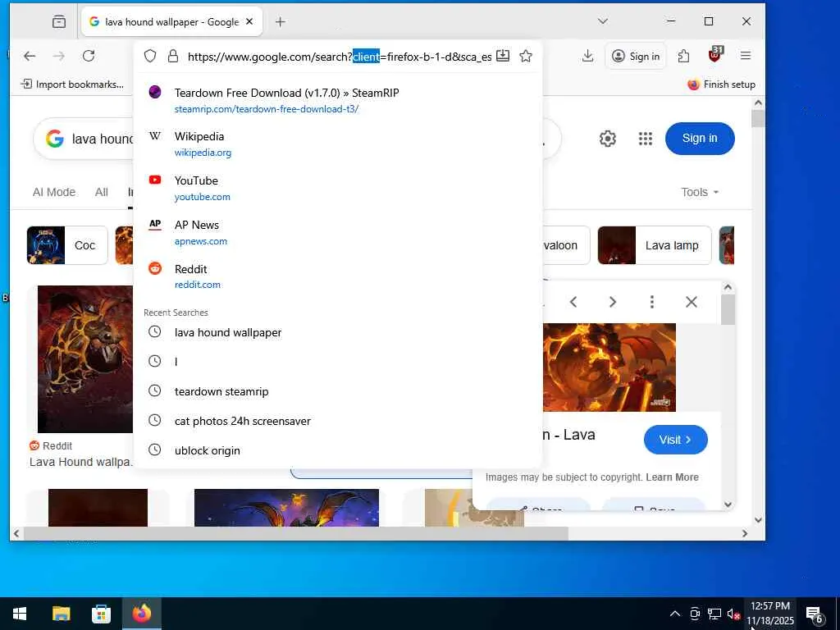This screenshot has height=630, width=840.
Task: Click the Google logo in search box
Action: point(55,139)
